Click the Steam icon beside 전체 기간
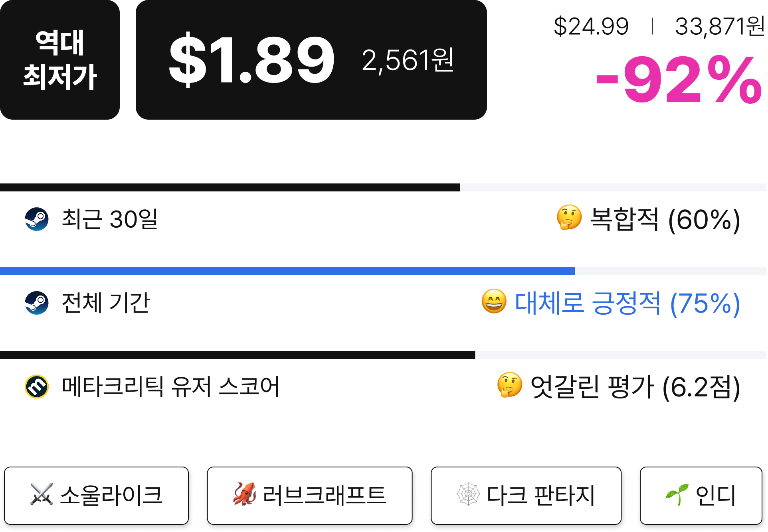Image resolution: width=768 pixels, height=532 pixels. [37, 303]
